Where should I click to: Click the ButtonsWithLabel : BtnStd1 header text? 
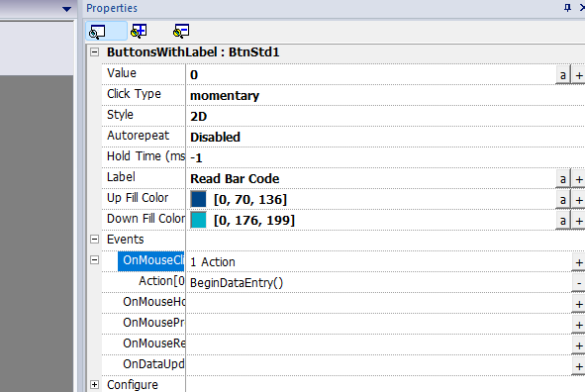[193, 52]
